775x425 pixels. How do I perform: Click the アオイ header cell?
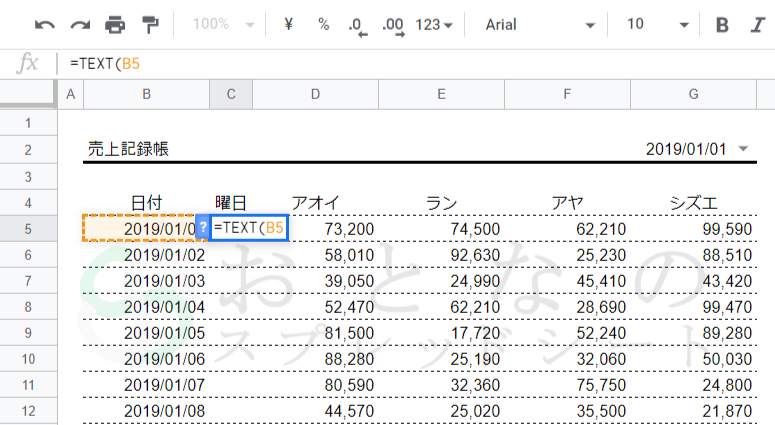coord(315,203)
